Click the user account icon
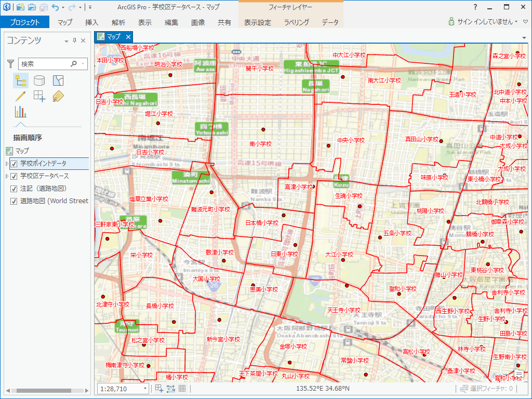532x399 pixels. pos(451,21)
